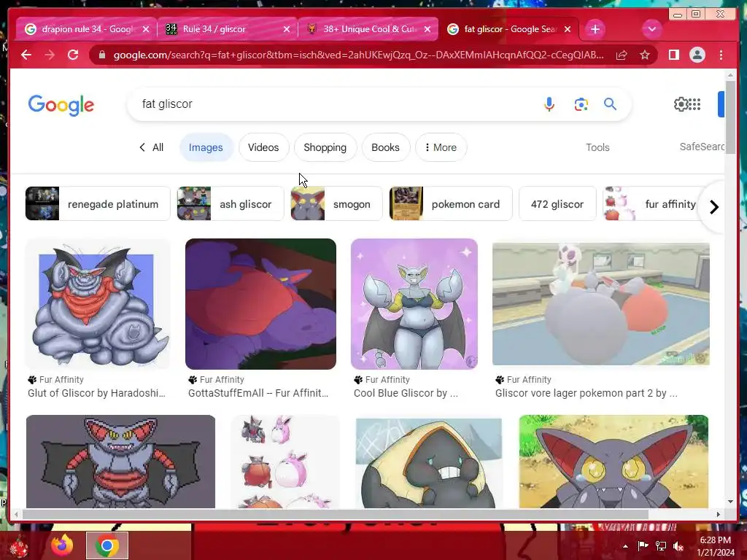Open the dark round creature with teeth thumbnail

(429, 463)
